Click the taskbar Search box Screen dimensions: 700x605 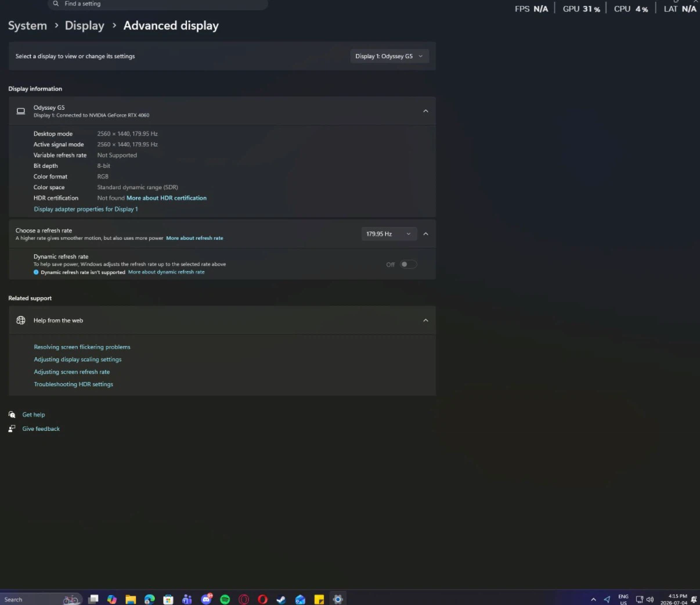coord(41,599)
